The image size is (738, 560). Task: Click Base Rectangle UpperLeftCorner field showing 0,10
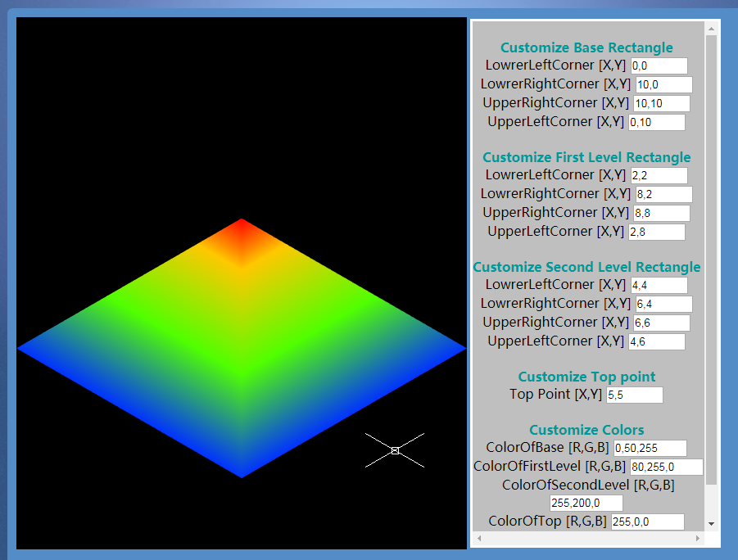tap(657, 122)
